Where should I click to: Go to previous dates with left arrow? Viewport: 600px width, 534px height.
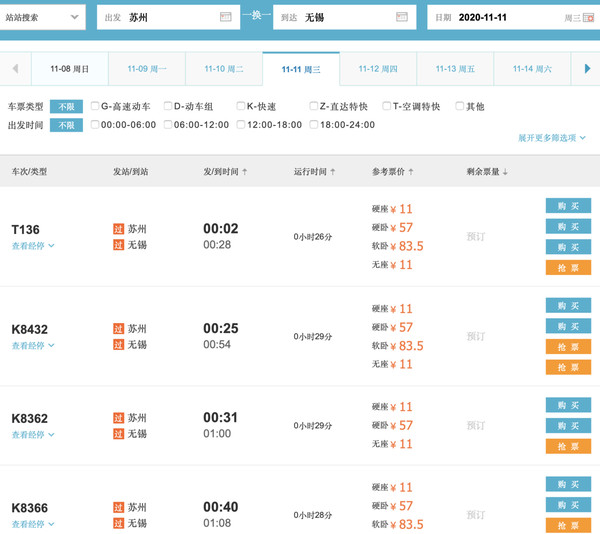pos(15,69)
